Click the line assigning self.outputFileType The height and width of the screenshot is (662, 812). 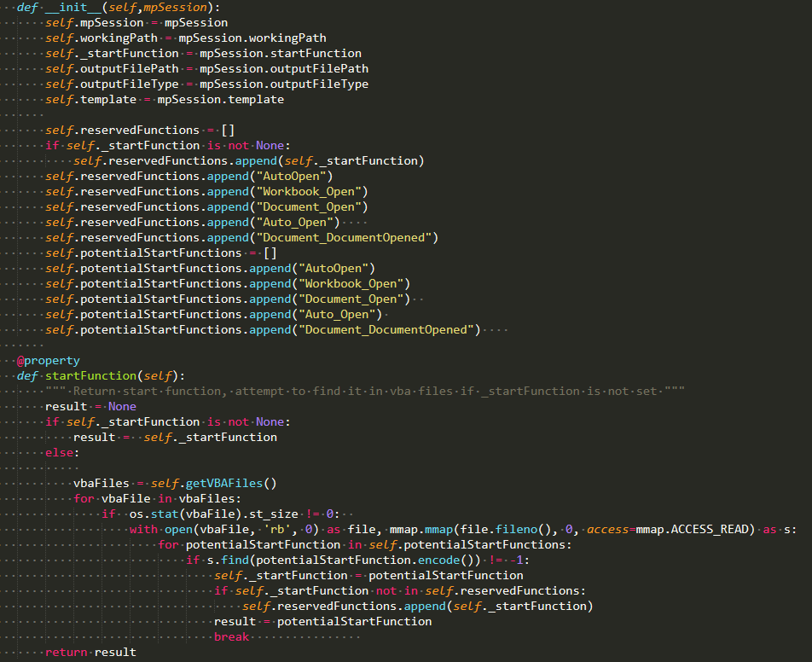click(206, 84)
